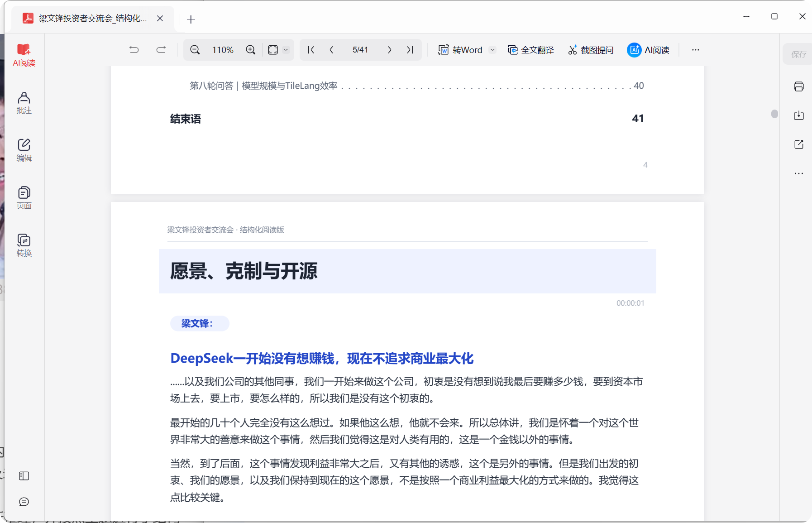Viewport: 812px width, 523px height.
Task: Close the 梁文锋投资者交流会 tab
Action: coord(160,19)
